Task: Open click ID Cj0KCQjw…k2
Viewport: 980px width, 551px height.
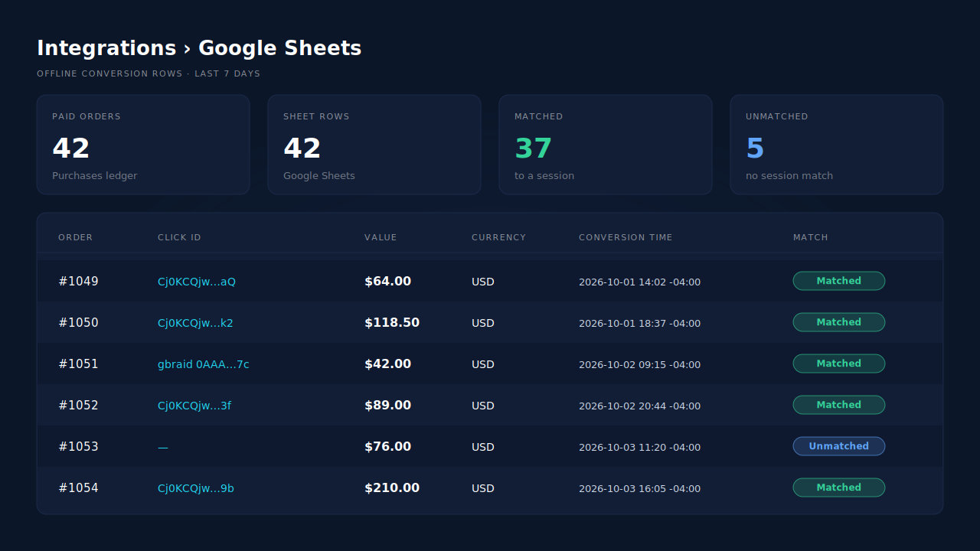Action: pyautogui.click(x=195, y=323)
